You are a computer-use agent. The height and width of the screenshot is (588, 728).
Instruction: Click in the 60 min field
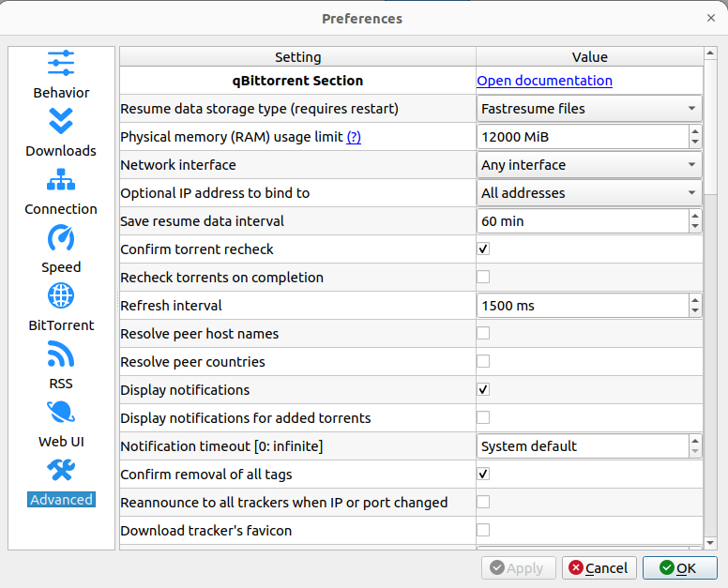pyautogui.click(x=583, y=221)
